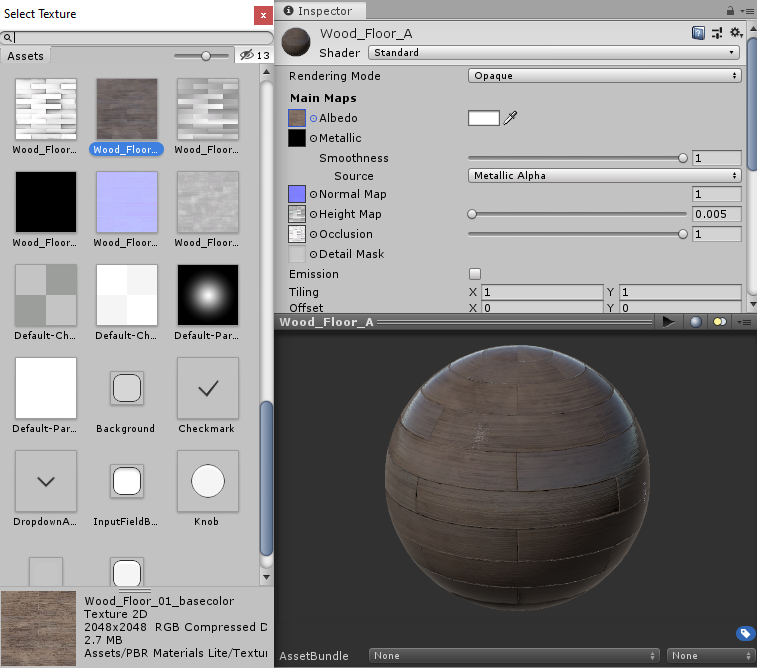
Task: Enable the Emission checkbox
Action: [475, 274]
